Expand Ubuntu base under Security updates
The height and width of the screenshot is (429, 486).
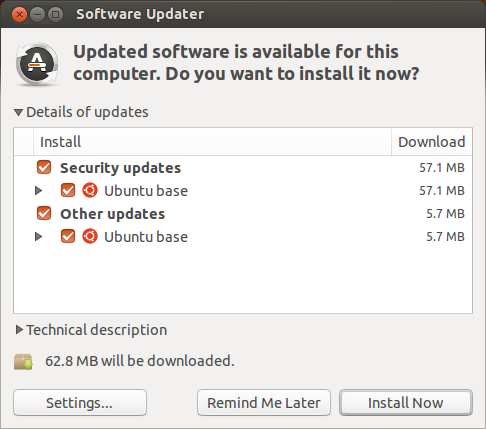tap(39, 190)
